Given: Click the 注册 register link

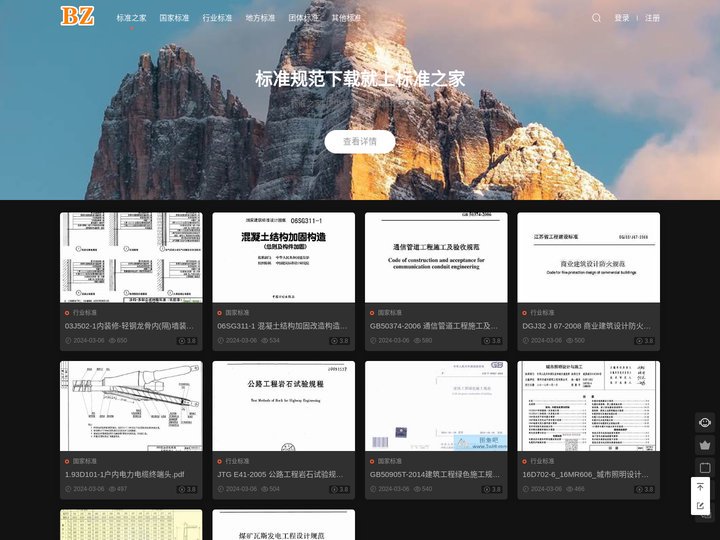Looking at the screenshot, I should click(652, 18).
